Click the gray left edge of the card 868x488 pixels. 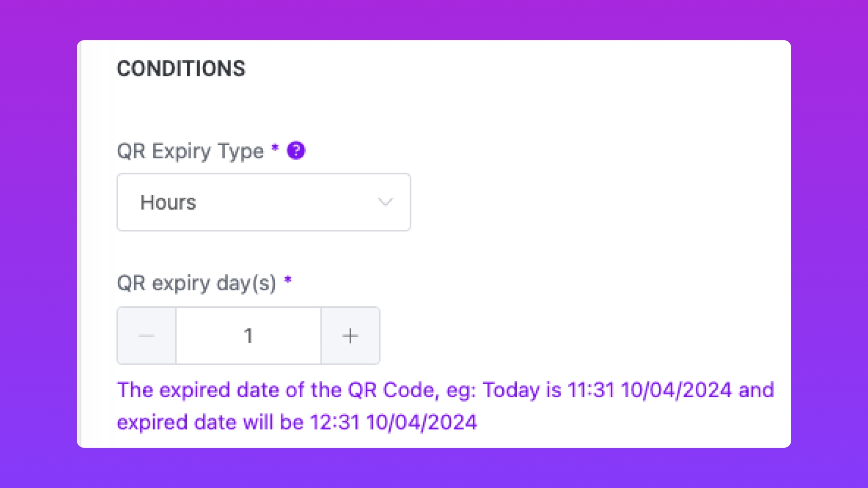[80, 244]
